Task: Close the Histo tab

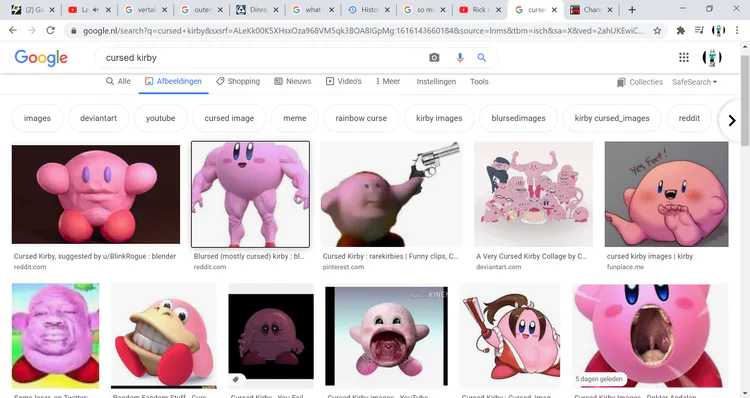Action: click(x=387, y=10)
